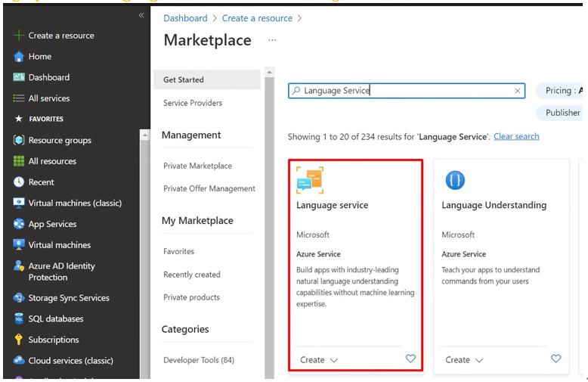Select Developer Tools (84) category
The width and height of the screenshot is (588, 382).
[199, 360]
